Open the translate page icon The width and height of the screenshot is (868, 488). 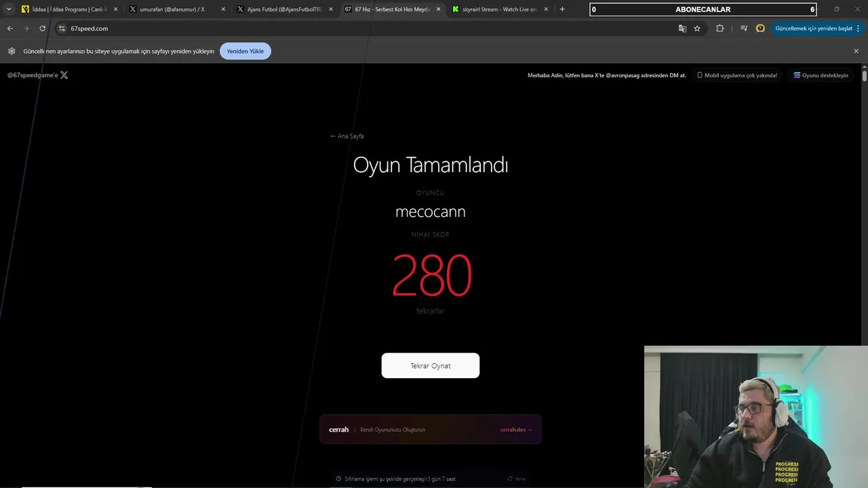click(x=682, y=28)
